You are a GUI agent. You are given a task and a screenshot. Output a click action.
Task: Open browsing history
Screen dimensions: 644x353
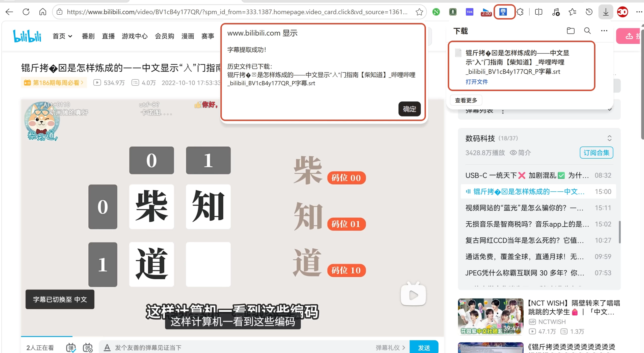[589, 12]
